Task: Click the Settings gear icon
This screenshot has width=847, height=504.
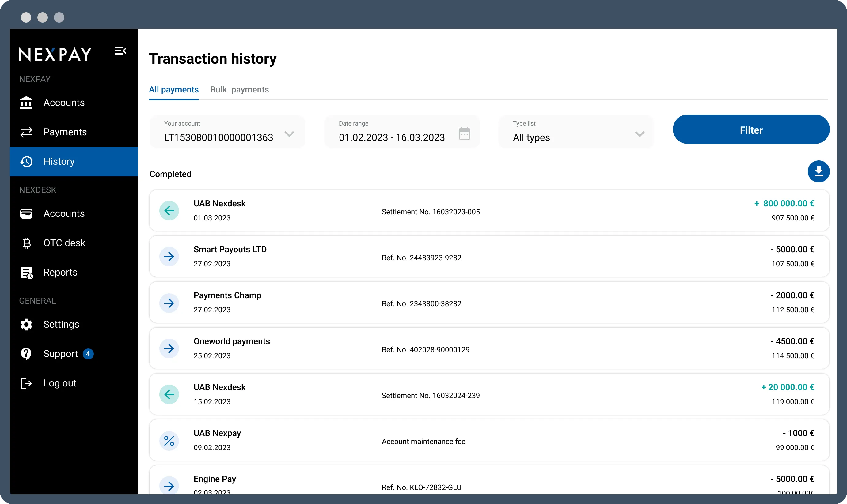Action: coord(26,324)
